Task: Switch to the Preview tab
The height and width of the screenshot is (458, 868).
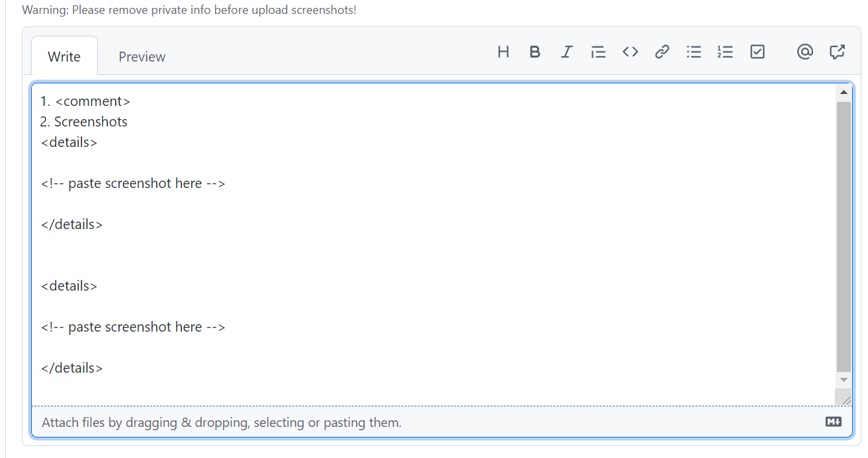Action: [142, 56]
